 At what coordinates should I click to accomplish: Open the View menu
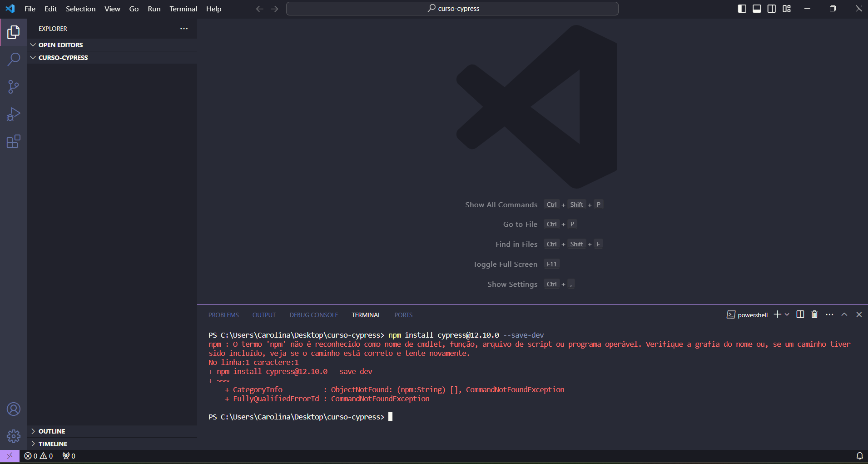coord(112,9)
